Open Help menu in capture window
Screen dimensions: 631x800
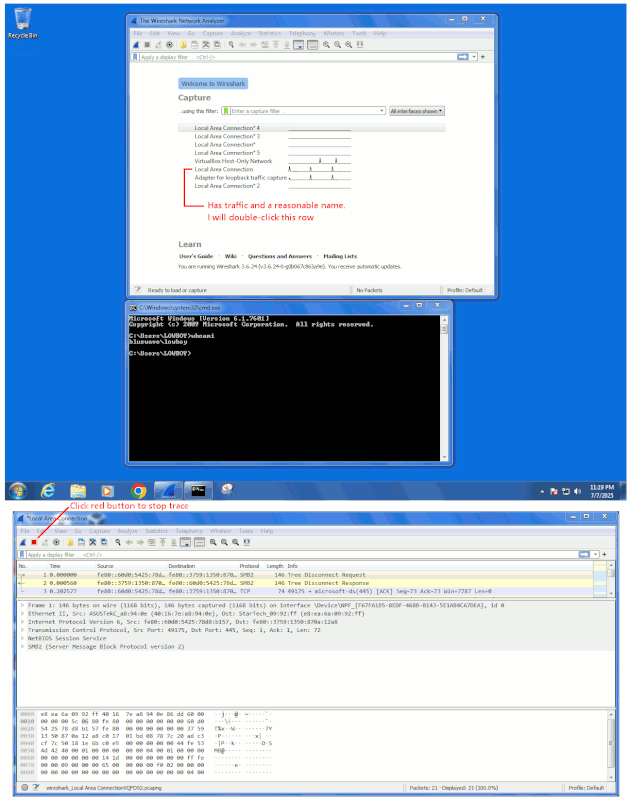(267, 531)
